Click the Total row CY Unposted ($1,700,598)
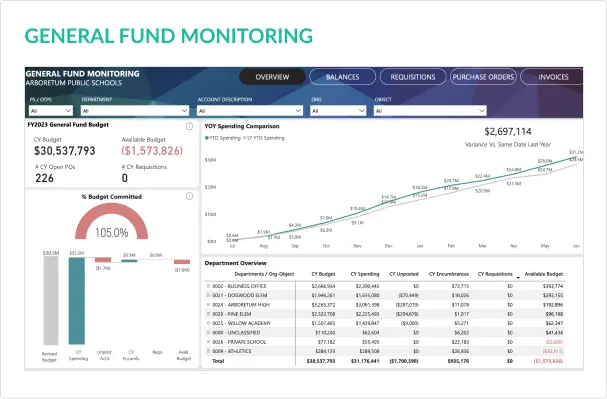The height and width of the screenshot is (399, 607). [x=404, y=361]
